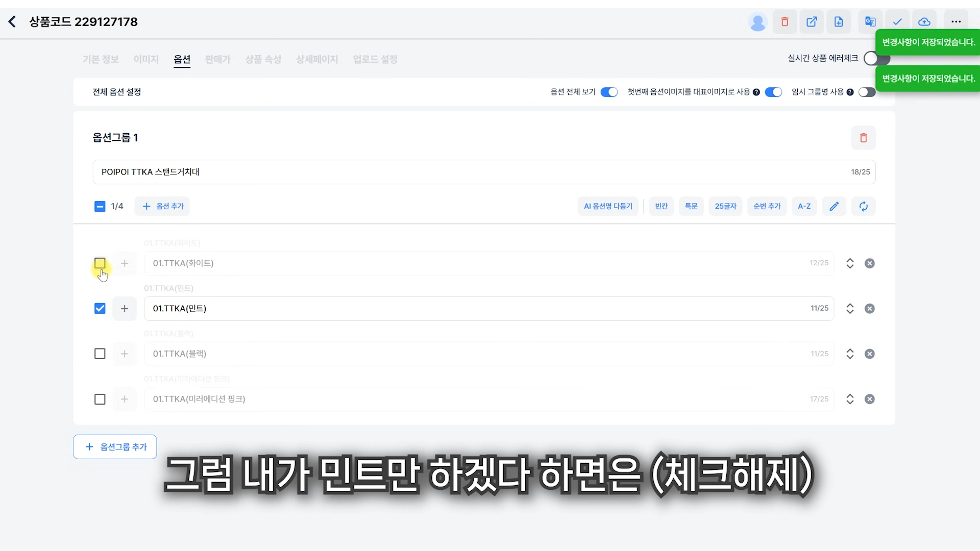The height and width of the screenshot is (551, 980).
Task: Enable the 실시간 상품 에러체크 toggle
Action: [876, 59]
